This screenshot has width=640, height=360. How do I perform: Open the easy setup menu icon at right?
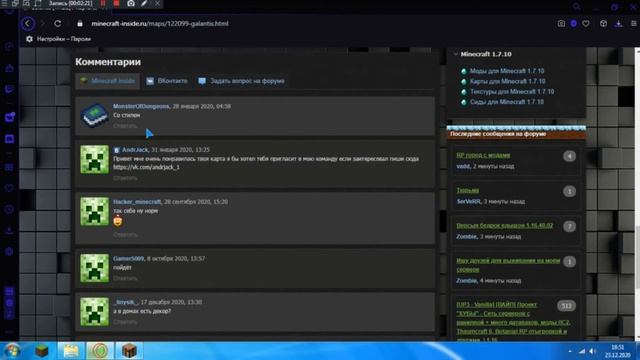[x=633, y=24]
